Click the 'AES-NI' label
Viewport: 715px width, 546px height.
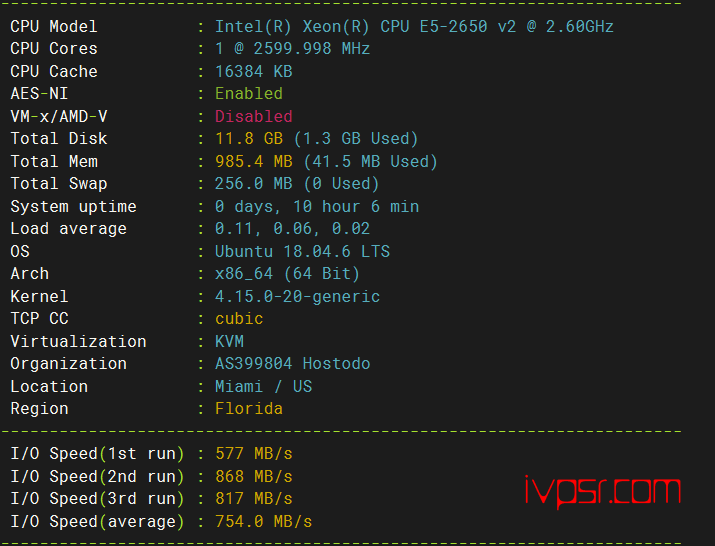pos(39,94)
